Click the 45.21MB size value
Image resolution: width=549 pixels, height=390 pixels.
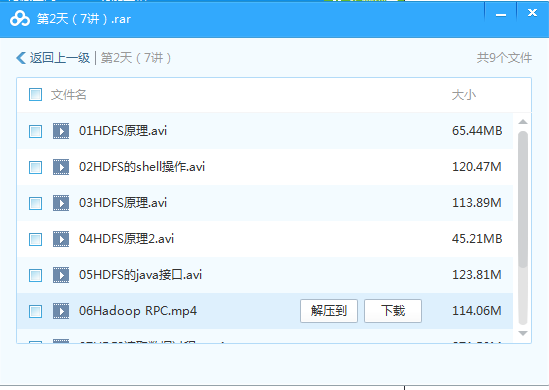477,239
